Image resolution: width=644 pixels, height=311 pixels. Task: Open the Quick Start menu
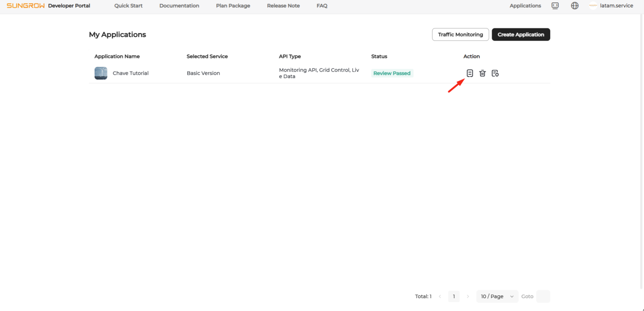tap(128, 6)
